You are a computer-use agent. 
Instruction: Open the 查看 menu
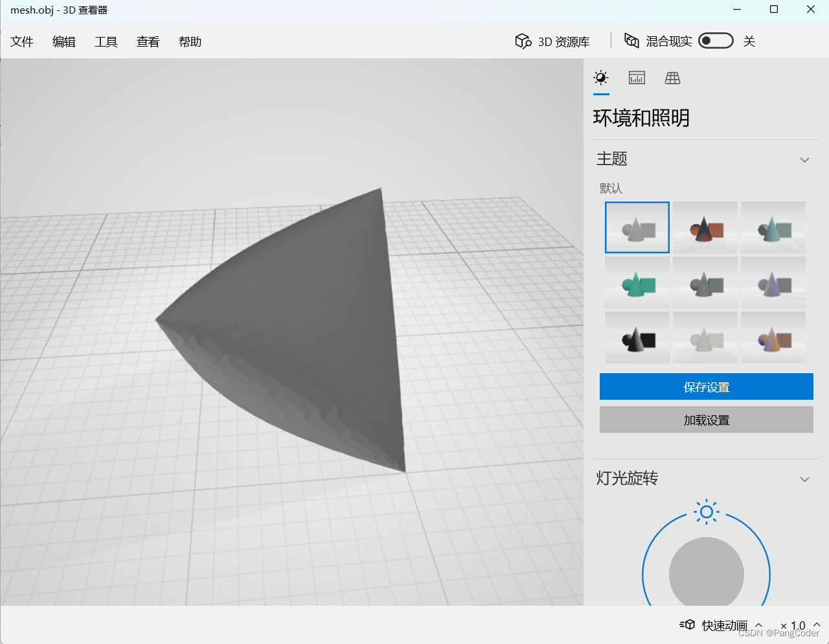[x=148, y=41]
